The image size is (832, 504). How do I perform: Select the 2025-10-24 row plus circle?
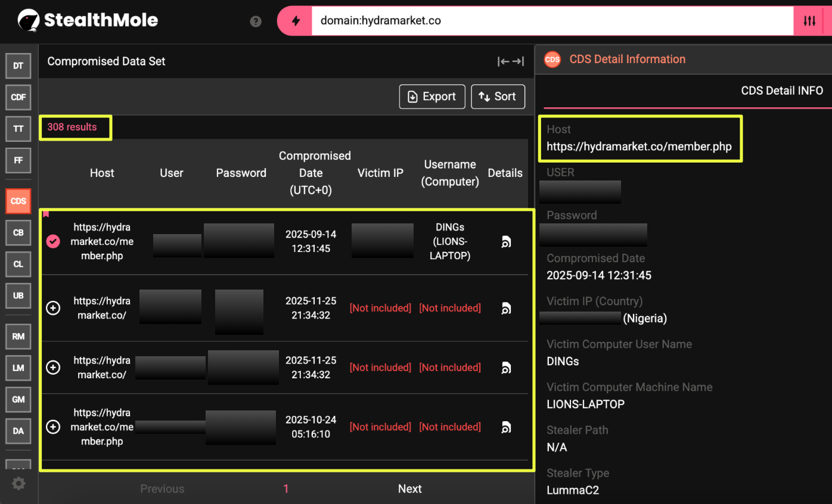point(53,427)
